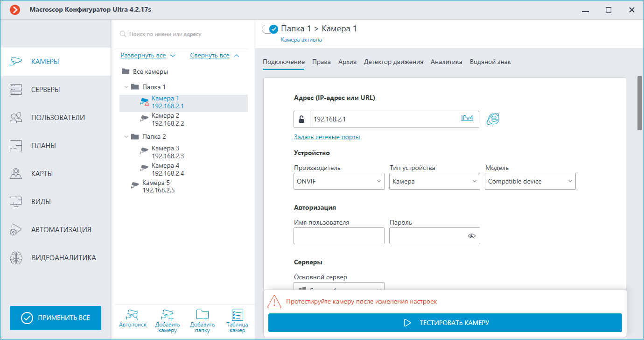Click the Камера 3 camera icon

144,152
